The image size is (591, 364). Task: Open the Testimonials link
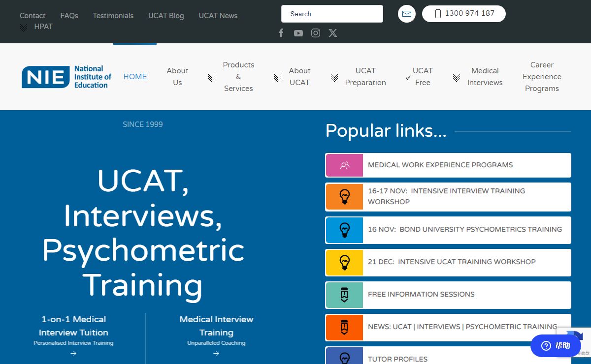(113, 16)
